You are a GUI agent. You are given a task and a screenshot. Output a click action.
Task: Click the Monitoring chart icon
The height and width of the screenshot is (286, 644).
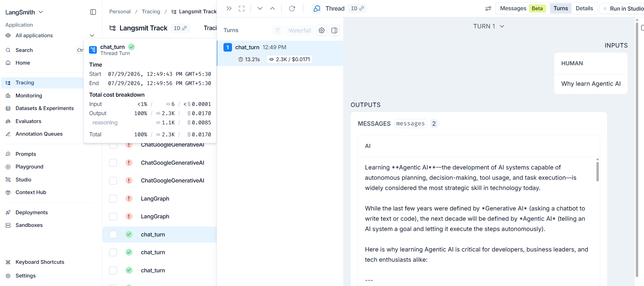pyautogui.click(x=8, y=96)
